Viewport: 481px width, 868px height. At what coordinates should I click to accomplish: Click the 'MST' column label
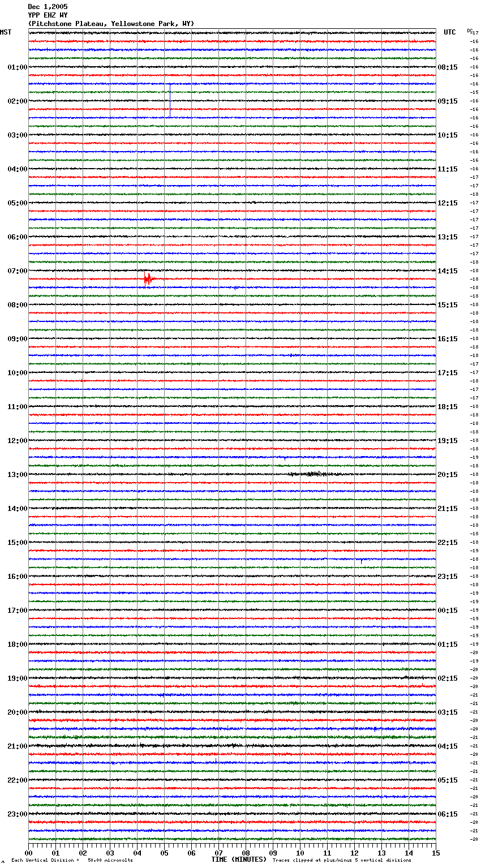pos(6,32)
